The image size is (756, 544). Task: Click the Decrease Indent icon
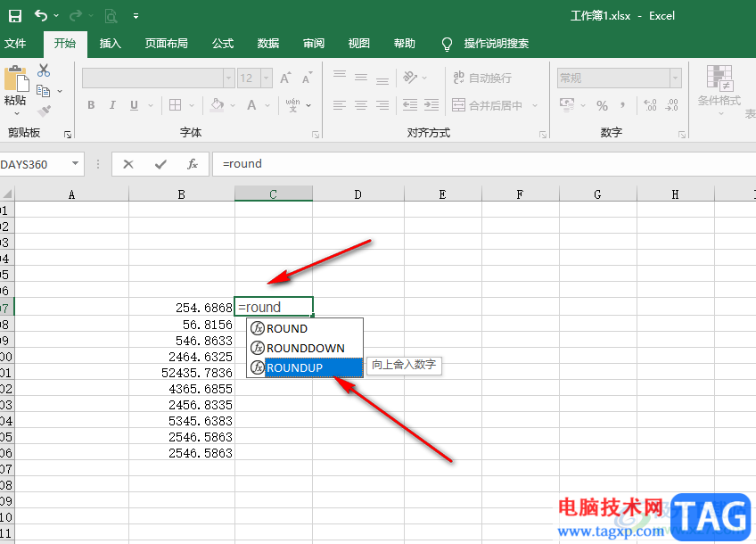410,105
